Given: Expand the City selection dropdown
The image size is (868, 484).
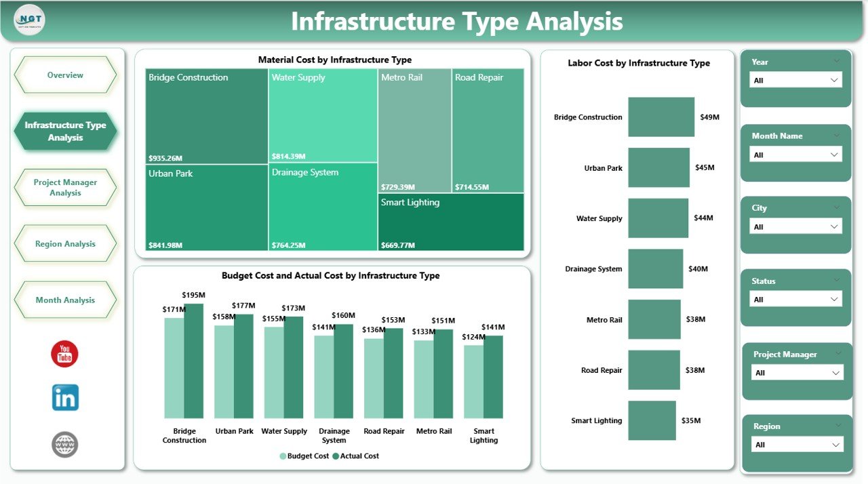Looking at the screenshot, I should pos(835,226).
